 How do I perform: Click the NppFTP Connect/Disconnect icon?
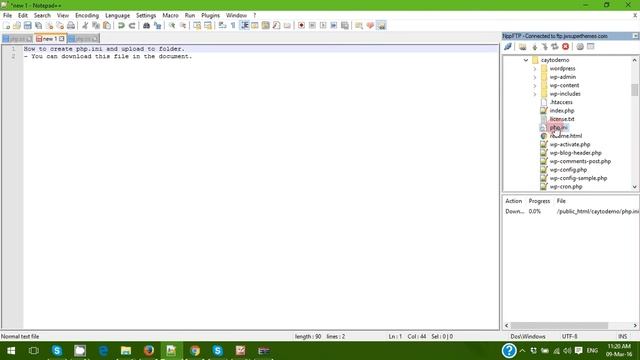[x=508, y=47]
